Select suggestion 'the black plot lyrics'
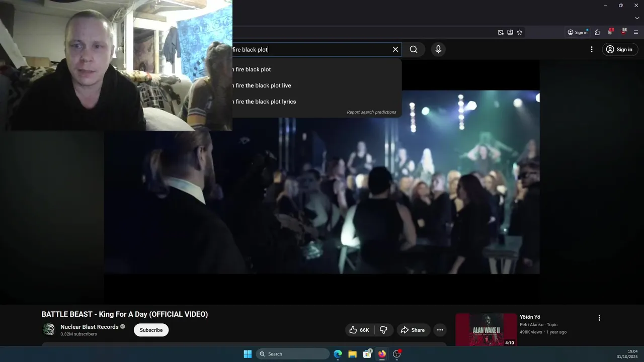This screenshot has height=362, width=644. [x=317, y=102]
